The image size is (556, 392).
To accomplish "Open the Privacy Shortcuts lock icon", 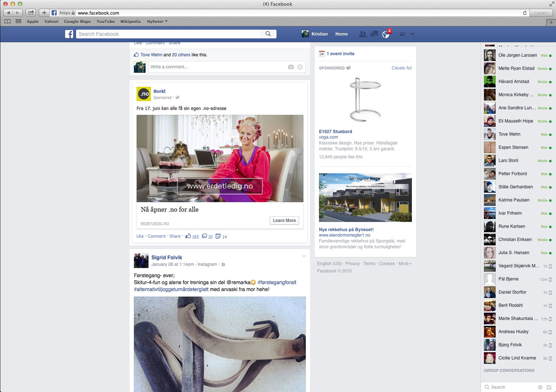I will (x=402, y=34).
